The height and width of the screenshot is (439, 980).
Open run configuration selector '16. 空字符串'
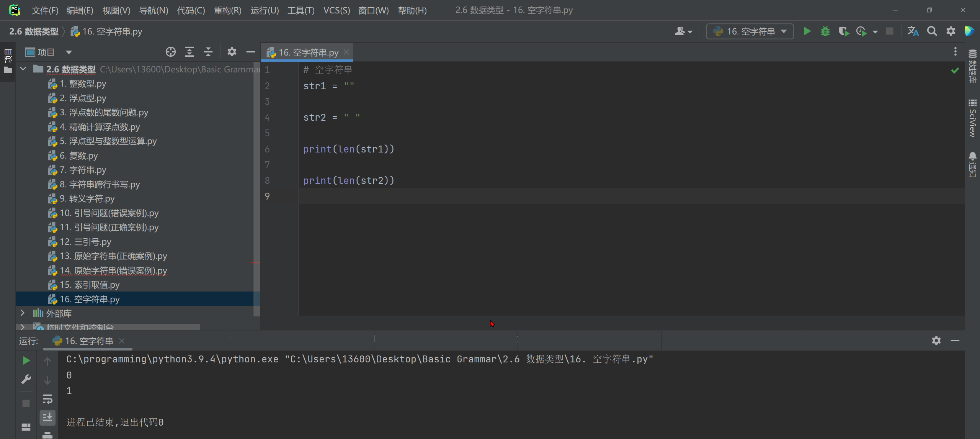[750, 31]
